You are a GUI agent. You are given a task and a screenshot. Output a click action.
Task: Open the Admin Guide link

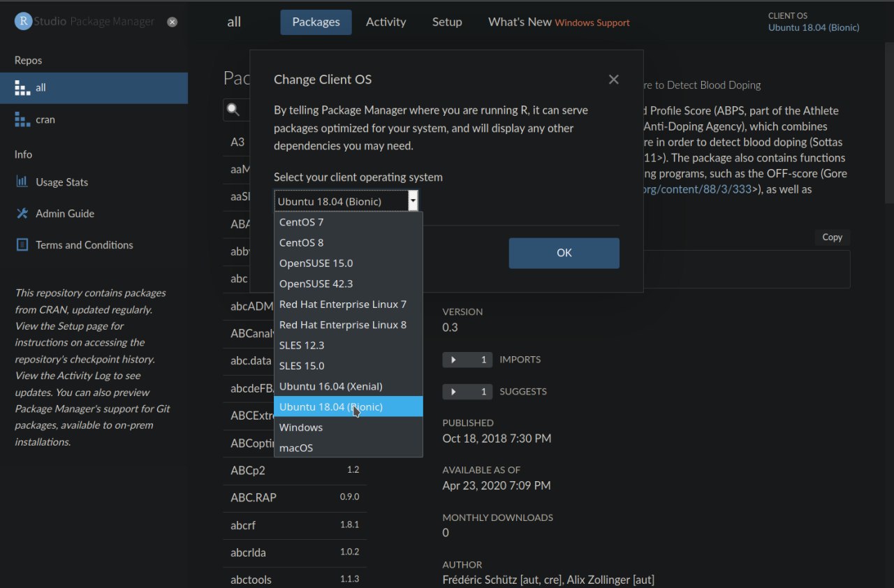pyautogui.click(x=65, y=213)
